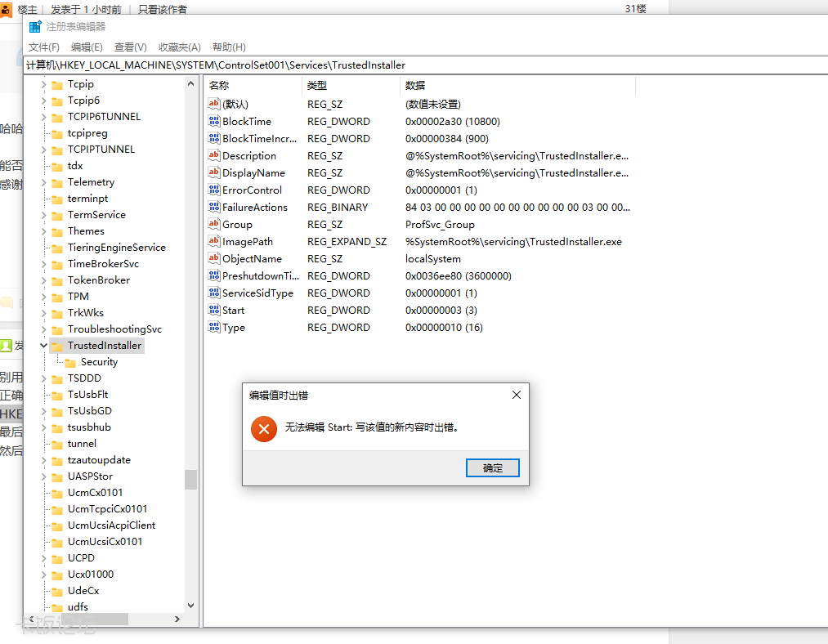
Task: Click the udfs folder icon
Action: click(x=57, y=607)
